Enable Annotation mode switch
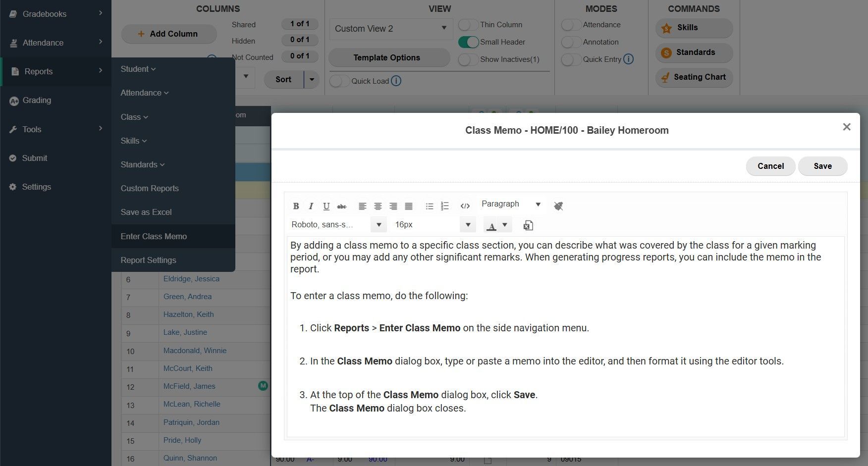868x466 pixels. pyautogui.click(x=571, y=42)
